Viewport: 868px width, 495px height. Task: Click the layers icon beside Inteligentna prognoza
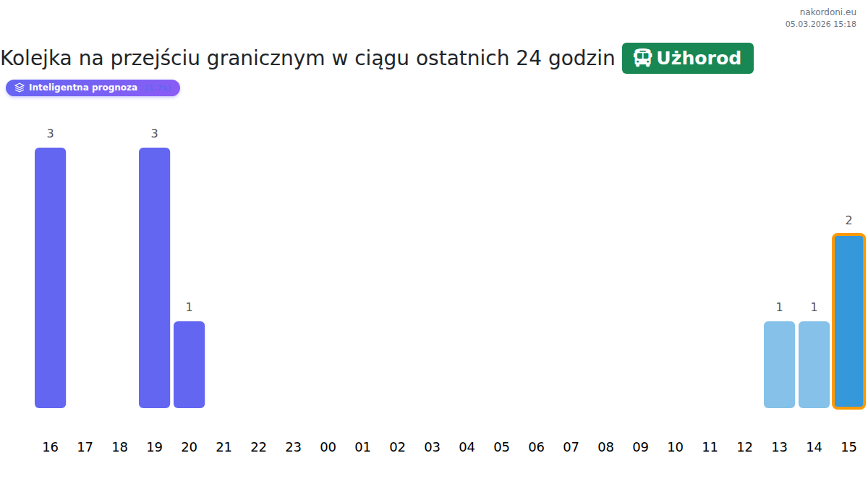20,88
